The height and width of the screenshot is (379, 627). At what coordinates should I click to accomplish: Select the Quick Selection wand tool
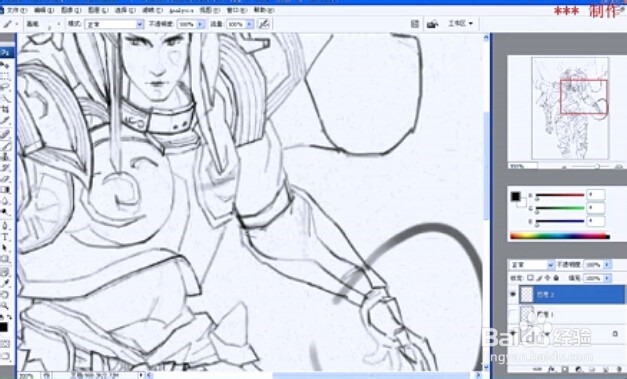pos(6,98)
